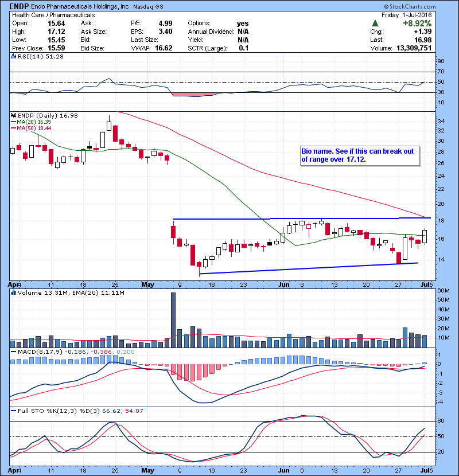Image resolution: width=459 pixels, height=476 pixels.
Task: Click the Jul5 label on price chart axis
Action: pyautogui.click(x=426, y=285)
